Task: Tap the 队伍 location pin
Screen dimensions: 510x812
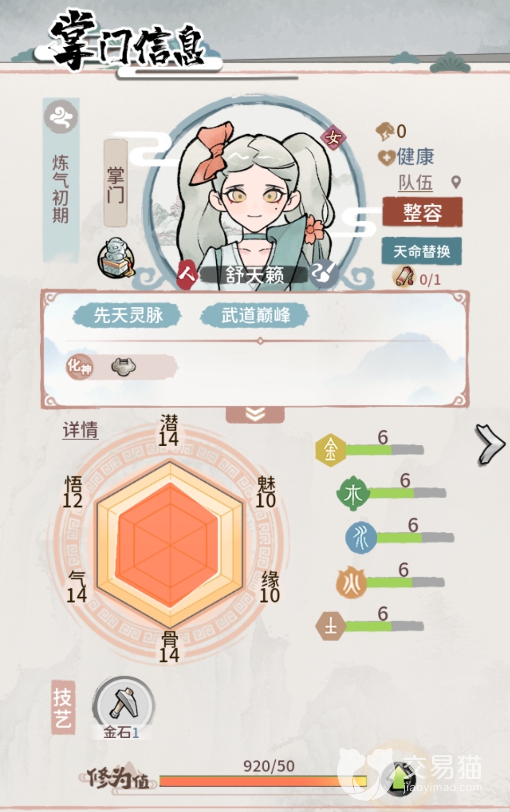Action: pos(456,182)
